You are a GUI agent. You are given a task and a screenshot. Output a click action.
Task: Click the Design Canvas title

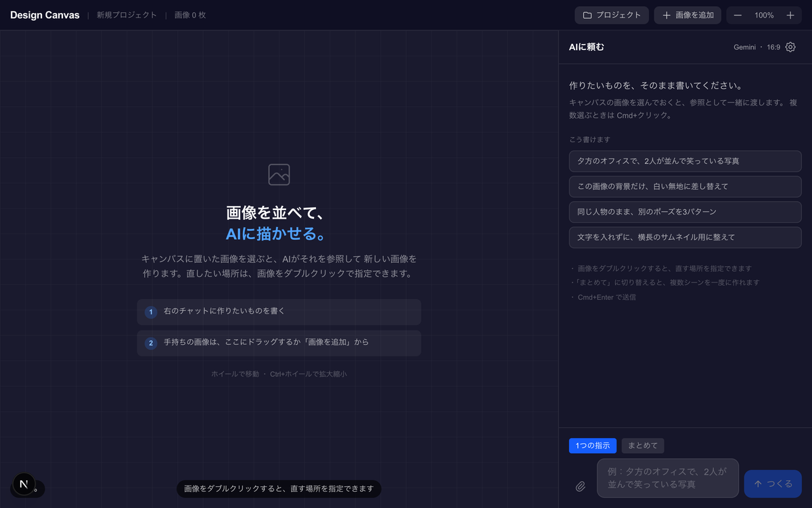(x=45, y=15)
